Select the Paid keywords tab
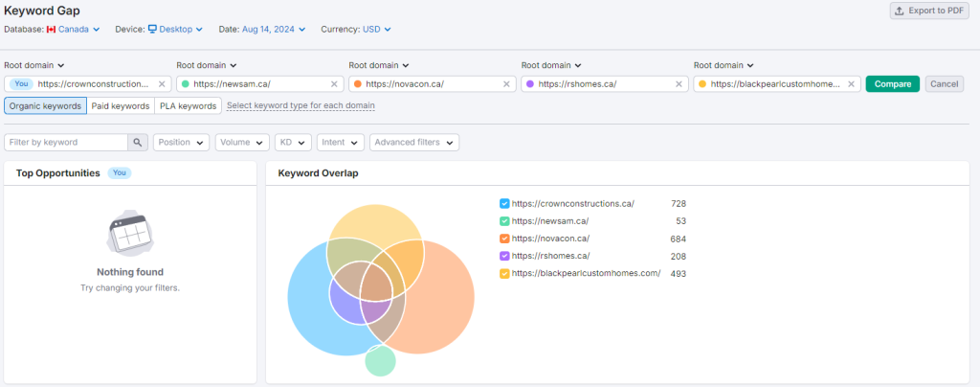 [x=121, y=105]
